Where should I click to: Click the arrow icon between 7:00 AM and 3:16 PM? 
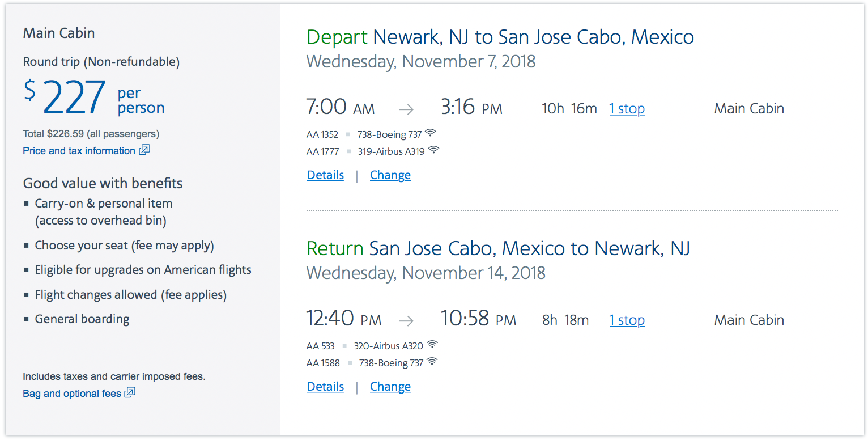click(406, 109)
